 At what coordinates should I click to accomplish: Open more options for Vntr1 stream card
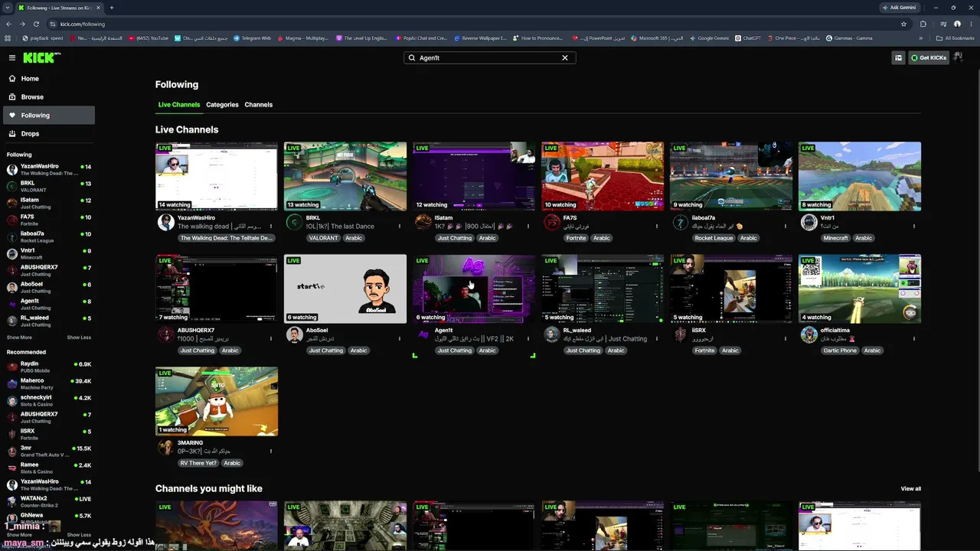click(913, 226)
